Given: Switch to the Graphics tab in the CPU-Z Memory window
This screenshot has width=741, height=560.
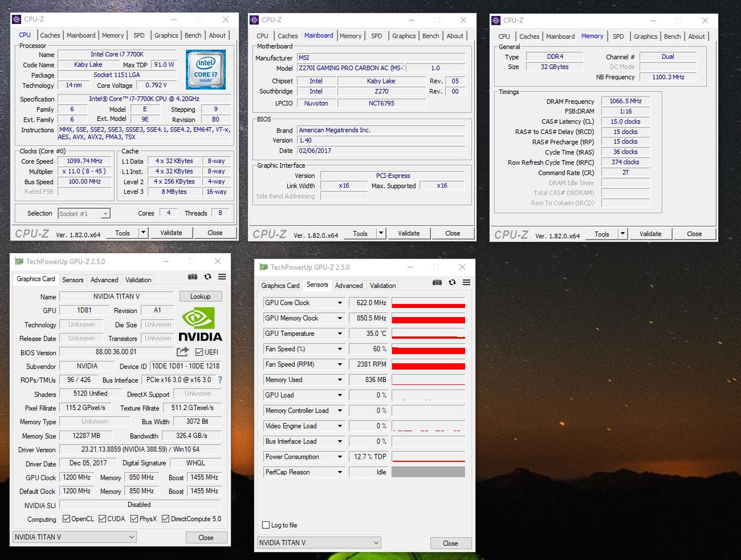Looking at the screenshot, I should point(645,36).
